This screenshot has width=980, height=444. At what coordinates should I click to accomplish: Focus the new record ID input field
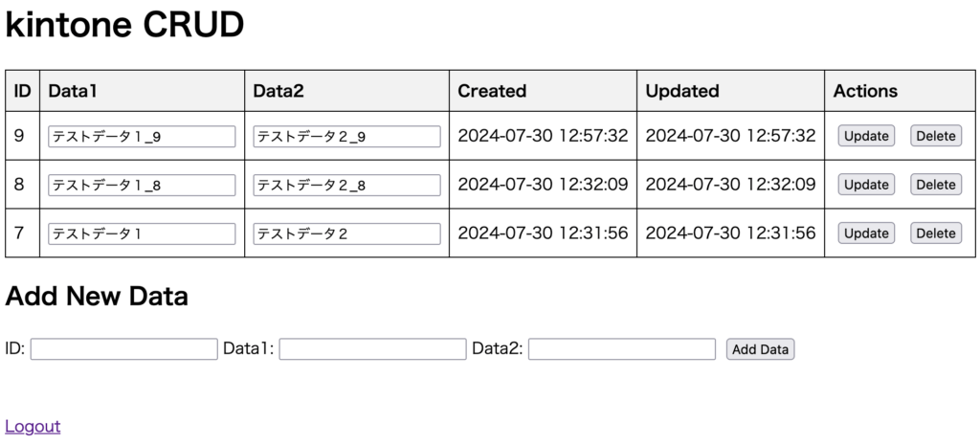point(123,349)
